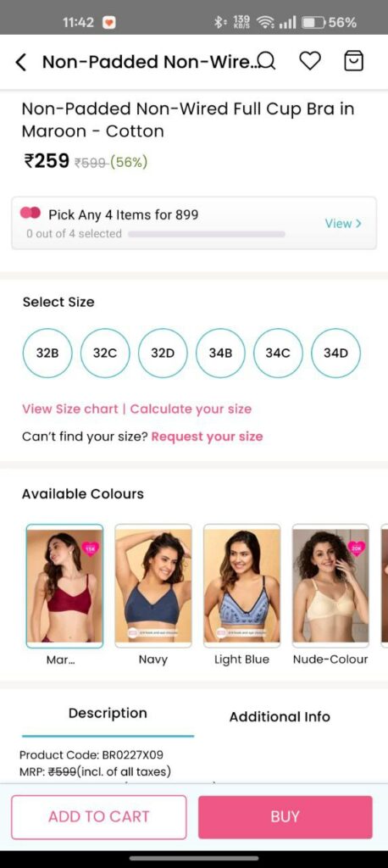388x868 pixels.
Task: Select size 32D
Action: pos(163,353)
